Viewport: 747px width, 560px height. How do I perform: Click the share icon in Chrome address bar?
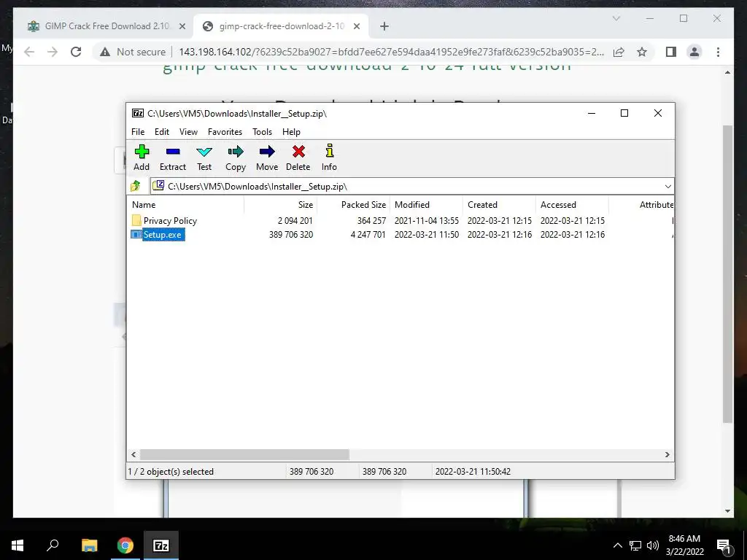619,52
